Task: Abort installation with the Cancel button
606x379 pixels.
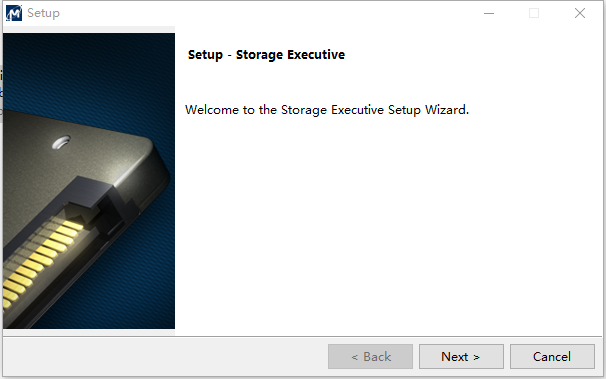Action: 552,356
